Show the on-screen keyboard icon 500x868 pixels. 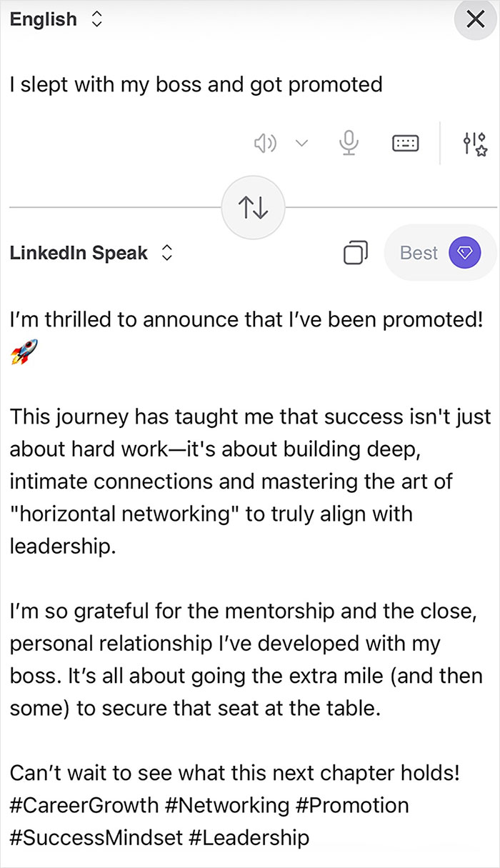(405, 143)
